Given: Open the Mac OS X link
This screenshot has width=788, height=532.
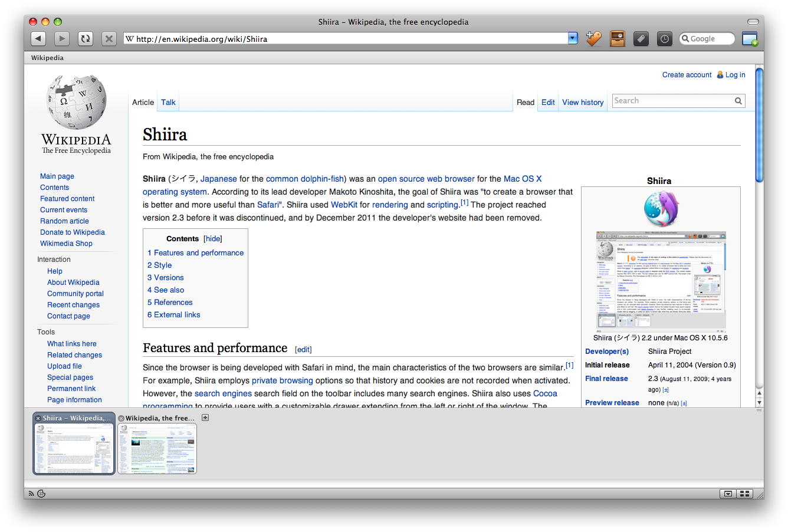Looking at the screenshot, I should (523, 179).
